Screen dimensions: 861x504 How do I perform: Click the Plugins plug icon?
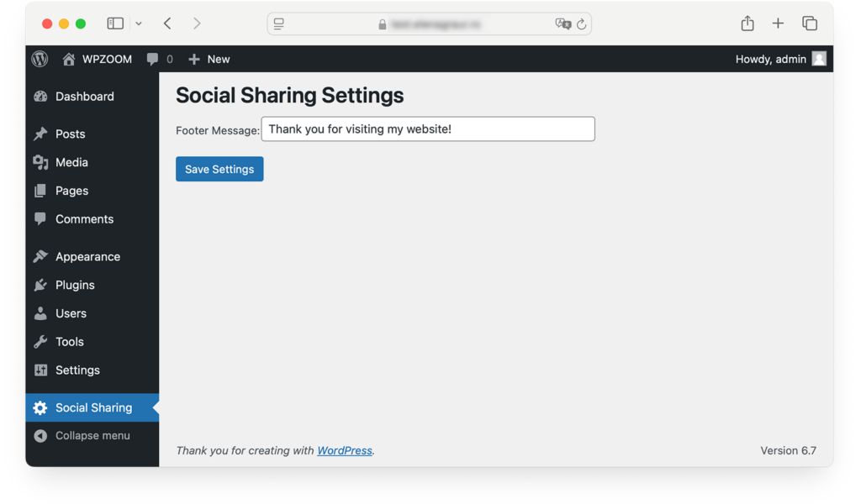tap(40, 285)
